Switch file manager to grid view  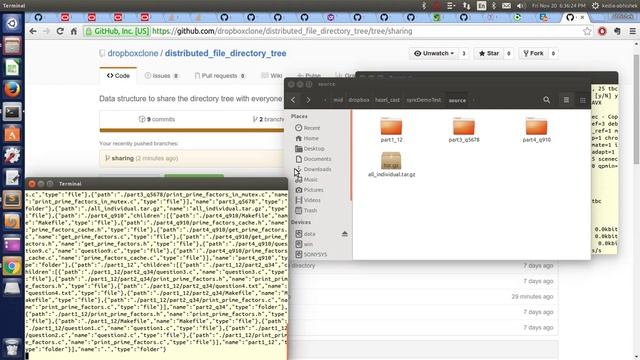(582, 100)
